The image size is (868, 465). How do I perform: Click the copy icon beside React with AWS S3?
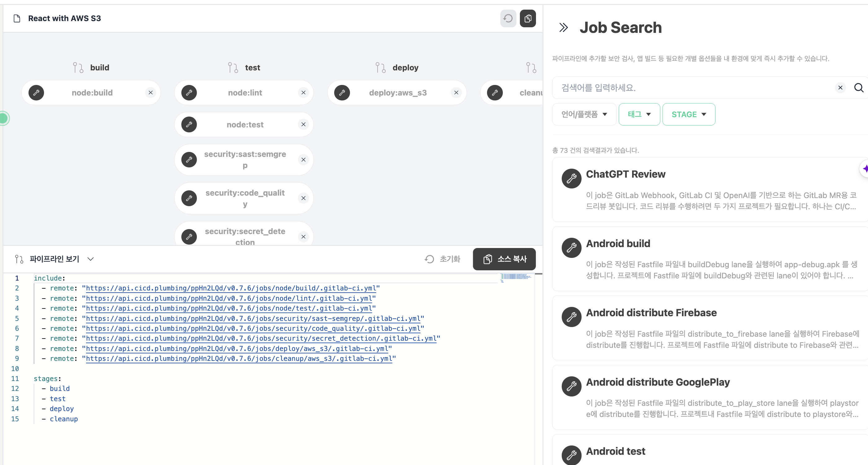coord(528,18)
